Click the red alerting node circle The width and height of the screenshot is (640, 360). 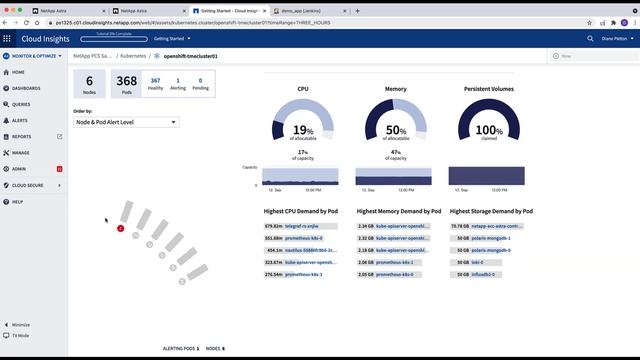click(x=120, y=228)
